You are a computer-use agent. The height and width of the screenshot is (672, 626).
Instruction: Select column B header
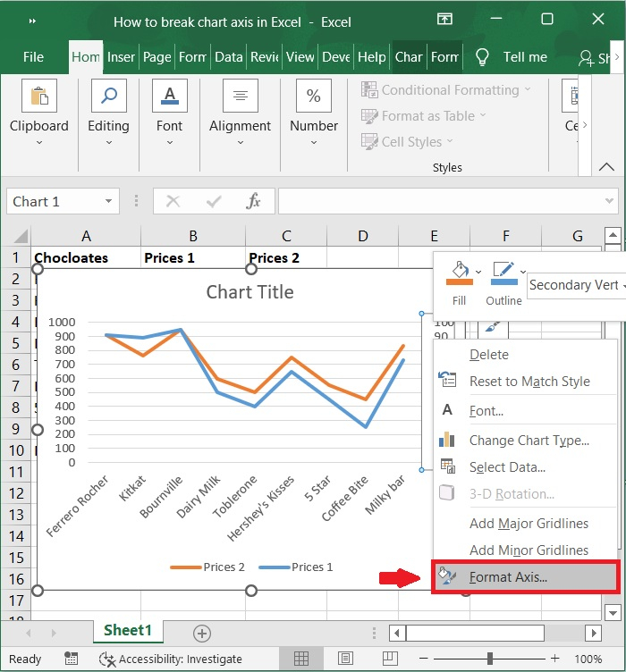pos(193,236)
